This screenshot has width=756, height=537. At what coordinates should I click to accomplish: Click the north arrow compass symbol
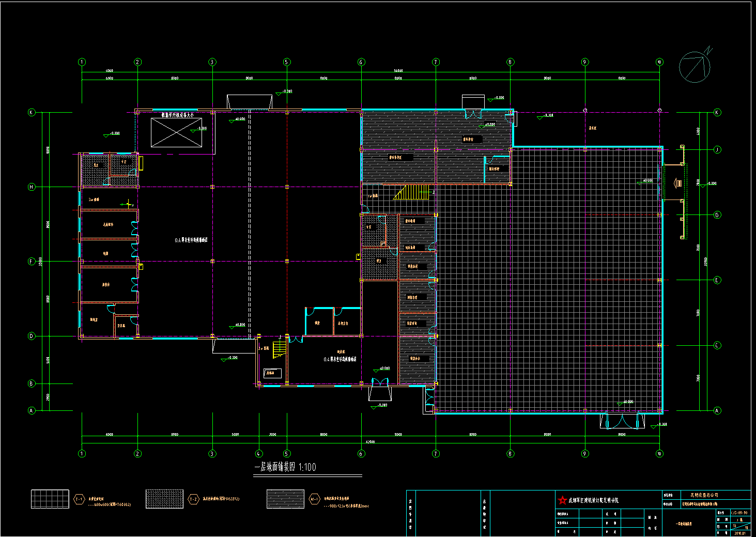(x=695, y=67)
